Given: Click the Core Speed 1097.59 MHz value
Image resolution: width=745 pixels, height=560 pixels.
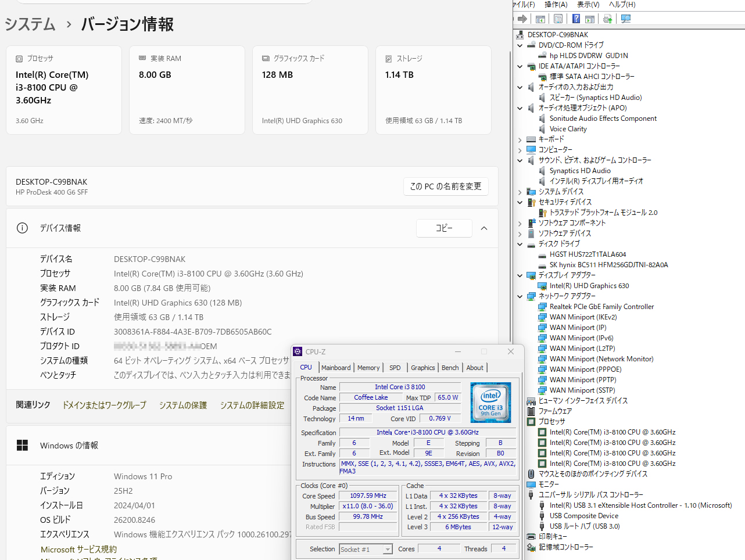Looking at the screenshot, I should (368, 496).
